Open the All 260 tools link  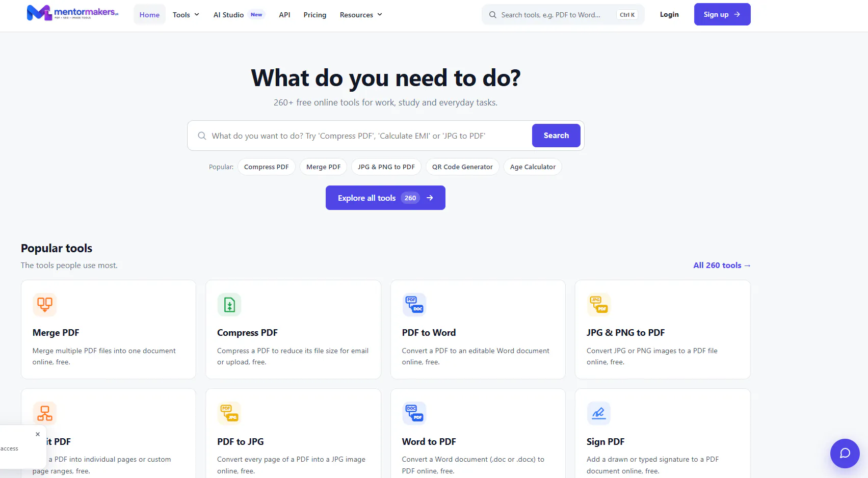click(x=722, y=265)
